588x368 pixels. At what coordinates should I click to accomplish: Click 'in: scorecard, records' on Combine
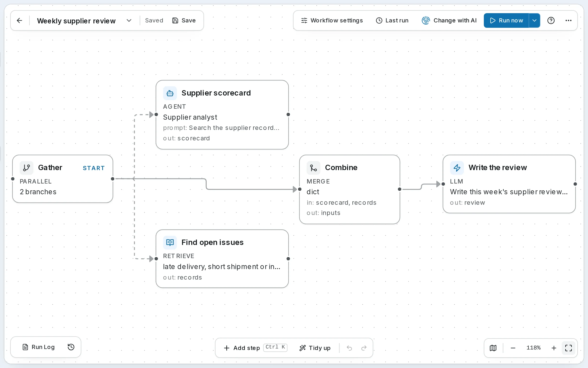[341, 203]
